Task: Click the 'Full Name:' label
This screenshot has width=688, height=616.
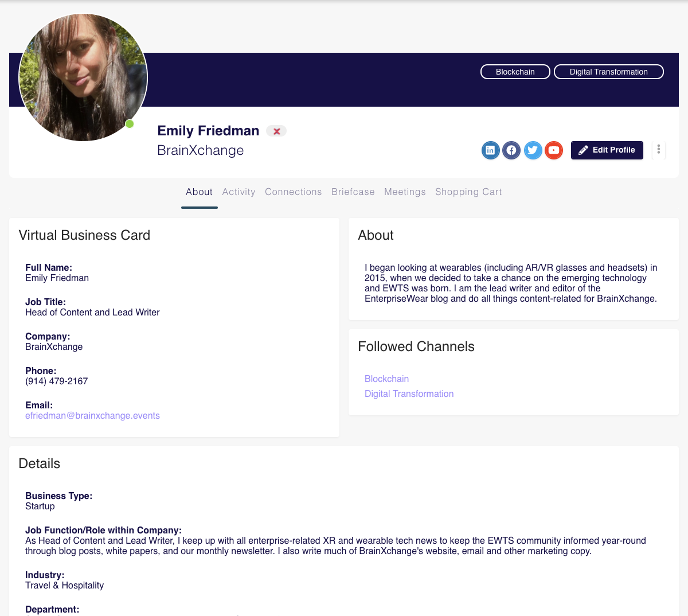Action: 49,268
